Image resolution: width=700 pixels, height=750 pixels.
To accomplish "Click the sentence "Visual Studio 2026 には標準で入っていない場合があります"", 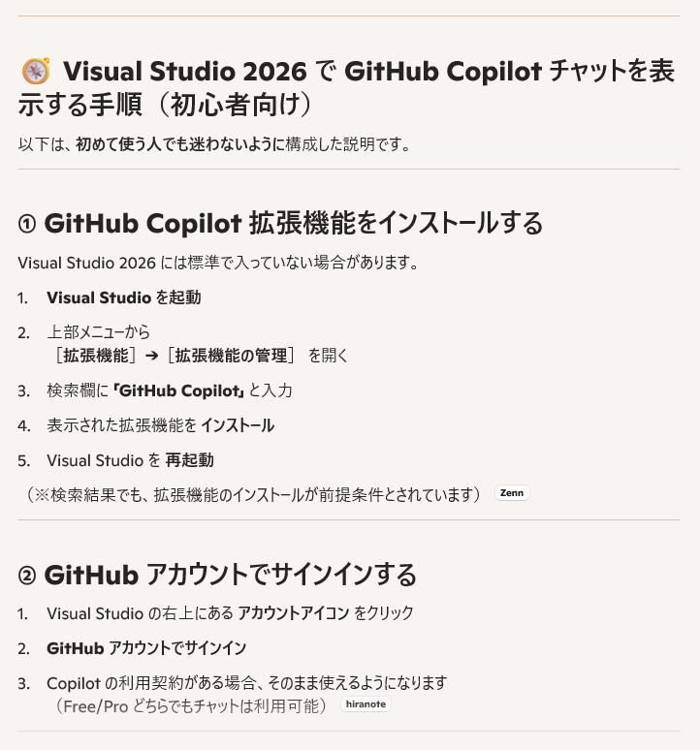I will tap(218, 263).
